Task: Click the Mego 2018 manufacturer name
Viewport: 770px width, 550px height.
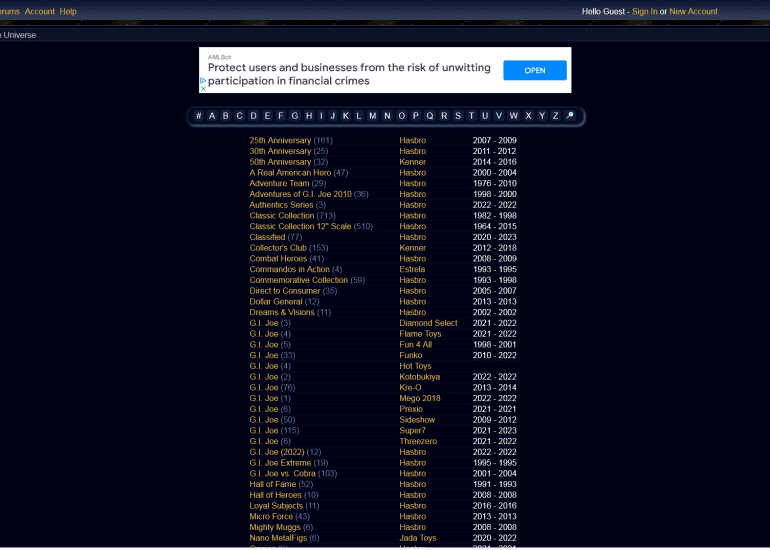Action: coord(420,399)
